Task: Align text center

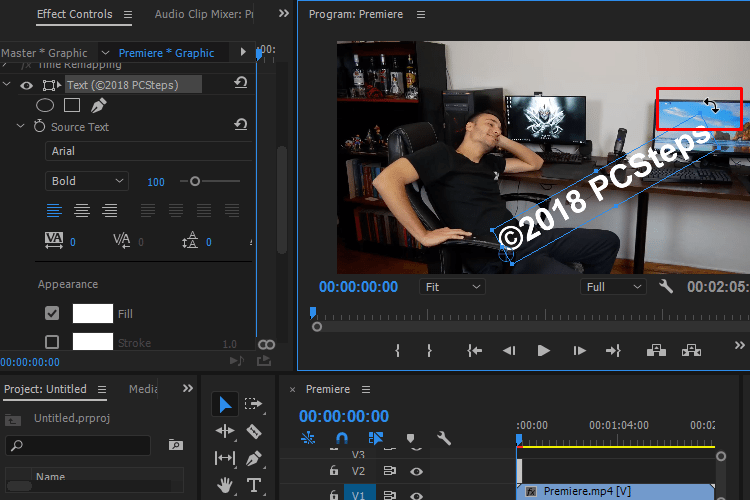Action: tap(82, 210)
